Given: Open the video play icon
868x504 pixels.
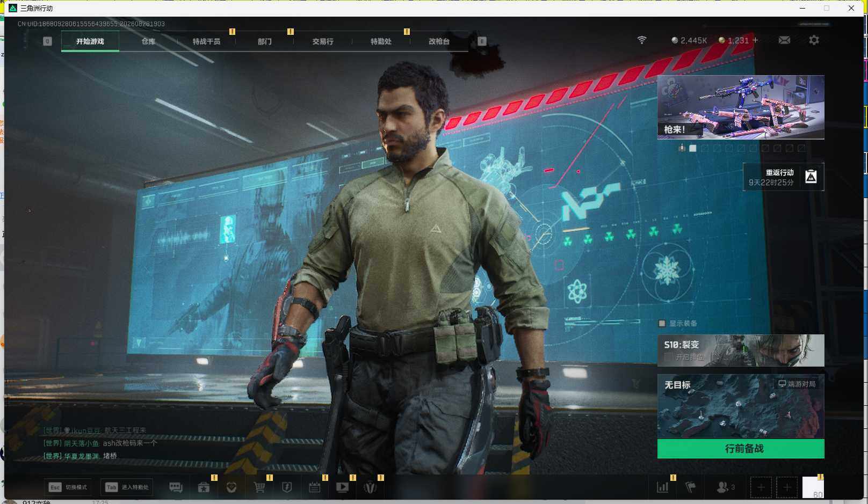Looking at the screenshot, I should 342,487.
